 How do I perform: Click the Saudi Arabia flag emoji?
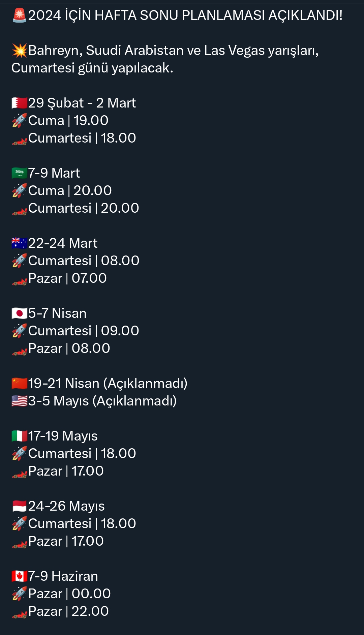coord(19,173)
